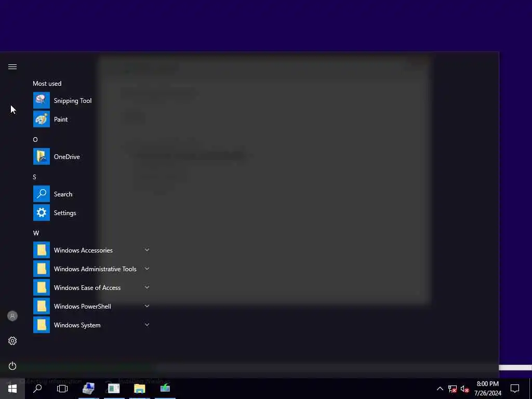Click the Show desktop sliver
This screenshot has height=399, width=532.
coord(530,389)
